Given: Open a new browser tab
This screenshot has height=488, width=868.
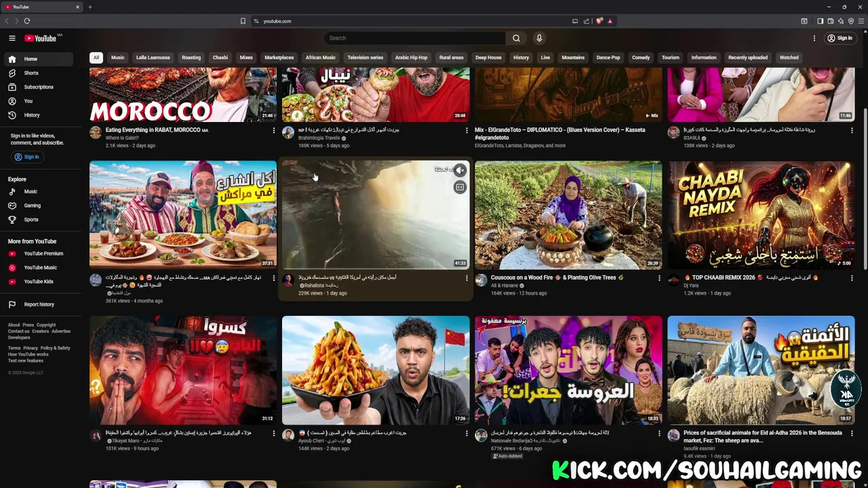Looking at the screenshot, I should 90,7.
